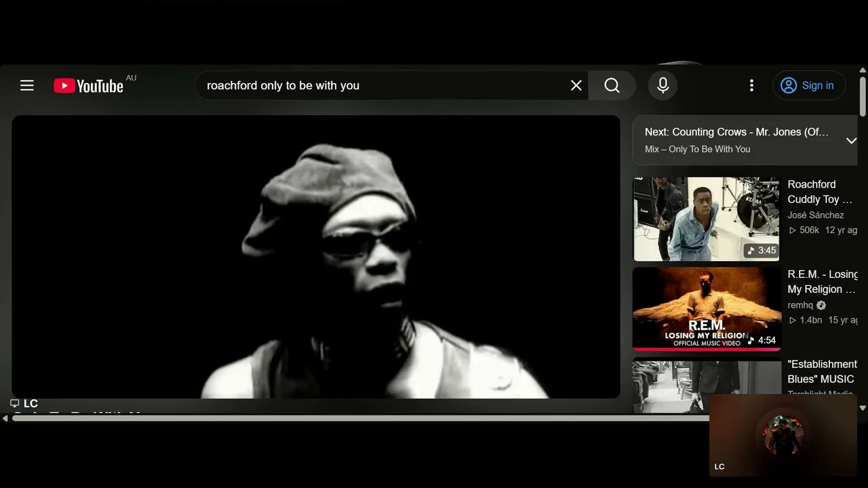The height and width of the screenshot is (488, 868).
Task: Click the horizontal scrollbar left arrow
Action: pyautogui.click(x=5, y=418)
